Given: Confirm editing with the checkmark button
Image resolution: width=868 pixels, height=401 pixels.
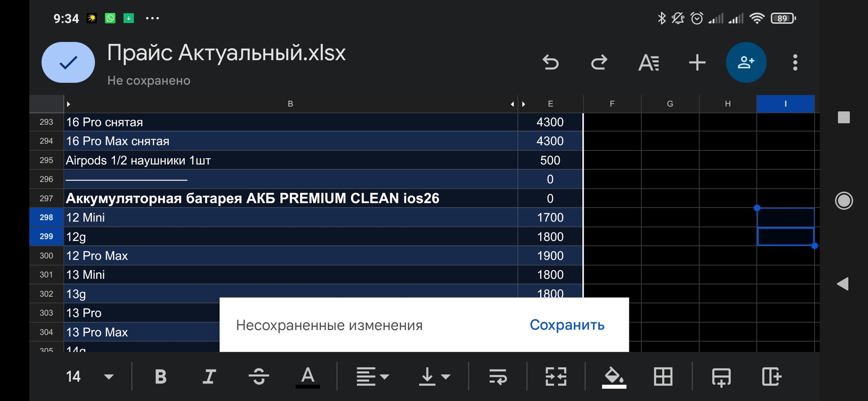Looking at the screenshot, I should tap(68, 62).
